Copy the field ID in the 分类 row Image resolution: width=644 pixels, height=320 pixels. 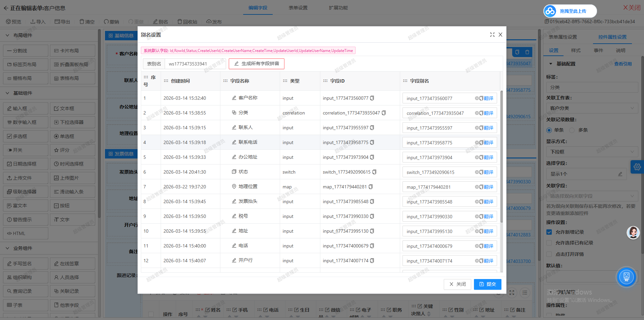click(x=384, y=113)
